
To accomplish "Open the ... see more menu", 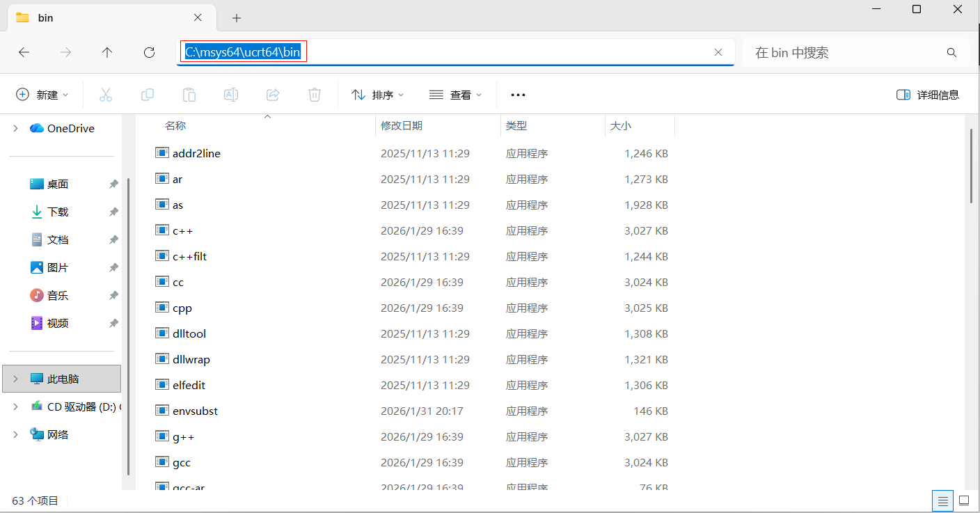I will click(517, 94).
